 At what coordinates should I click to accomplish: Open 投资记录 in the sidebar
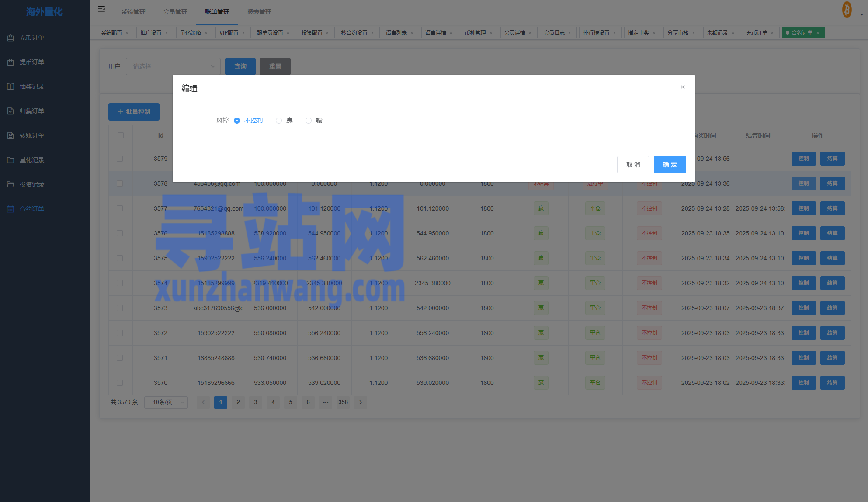(x=31, y=184)
